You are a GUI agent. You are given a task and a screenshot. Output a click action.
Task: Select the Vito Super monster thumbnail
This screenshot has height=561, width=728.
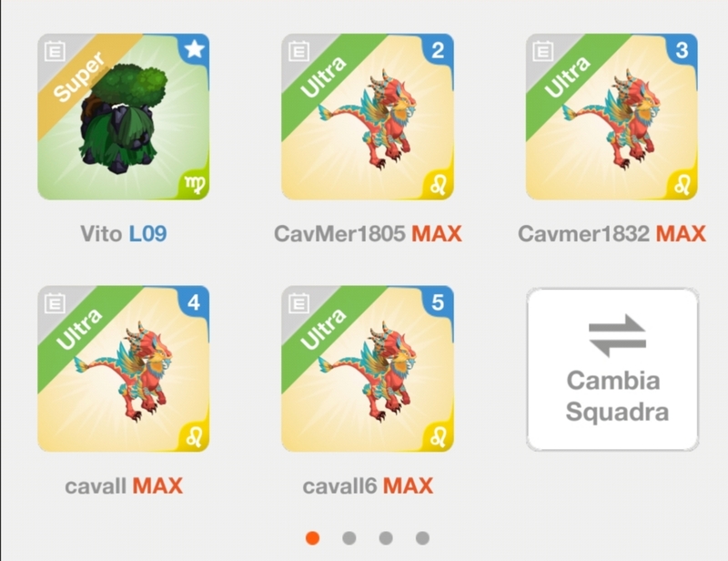point(124,117)
